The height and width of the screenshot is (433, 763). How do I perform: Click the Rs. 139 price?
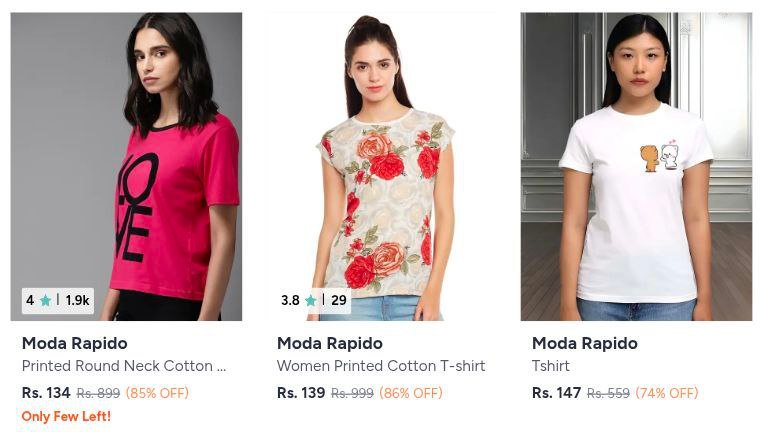(301, 393)
